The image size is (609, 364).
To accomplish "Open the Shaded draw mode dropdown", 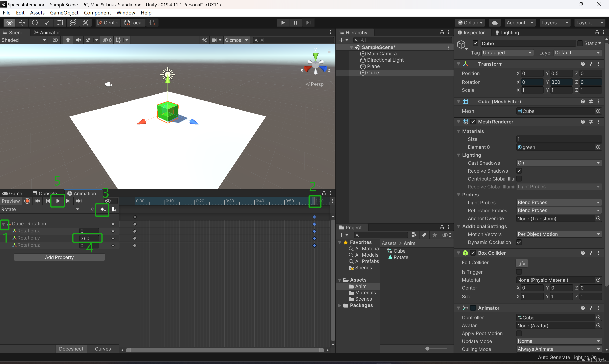I will pyautogui.click(x=24, y=40).
